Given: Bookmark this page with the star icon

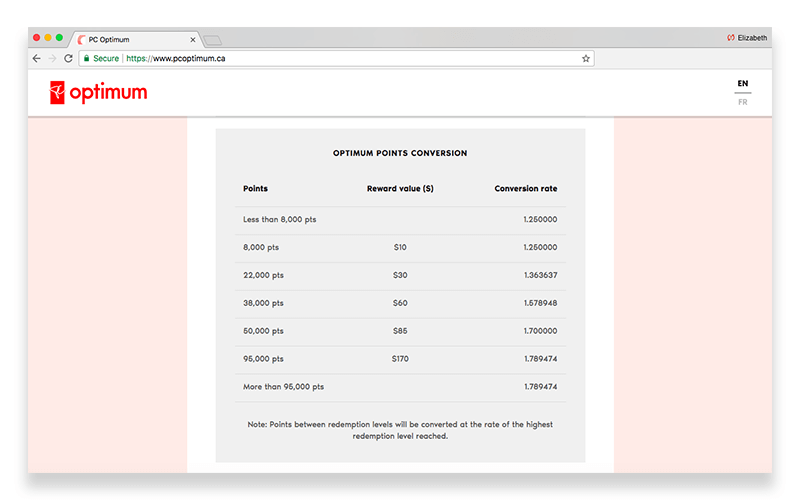Looking at the screenshot, I should (586, 59).
